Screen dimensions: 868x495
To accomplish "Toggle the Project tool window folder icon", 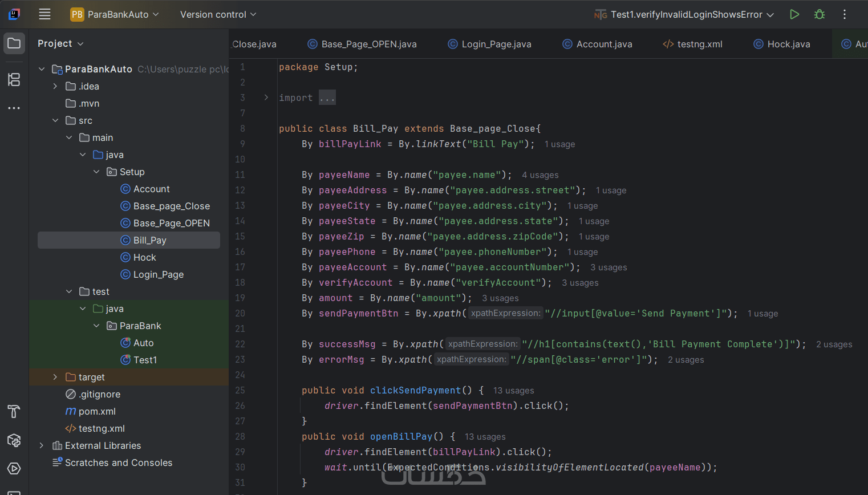I will click(x=14, y=43).
